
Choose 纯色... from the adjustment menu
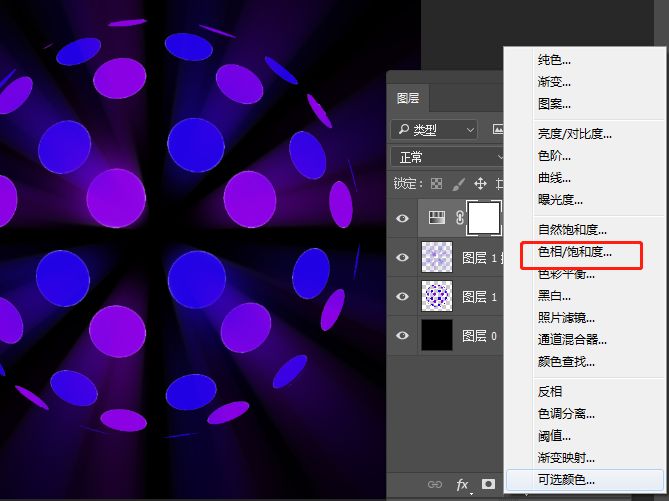point(554,60)
